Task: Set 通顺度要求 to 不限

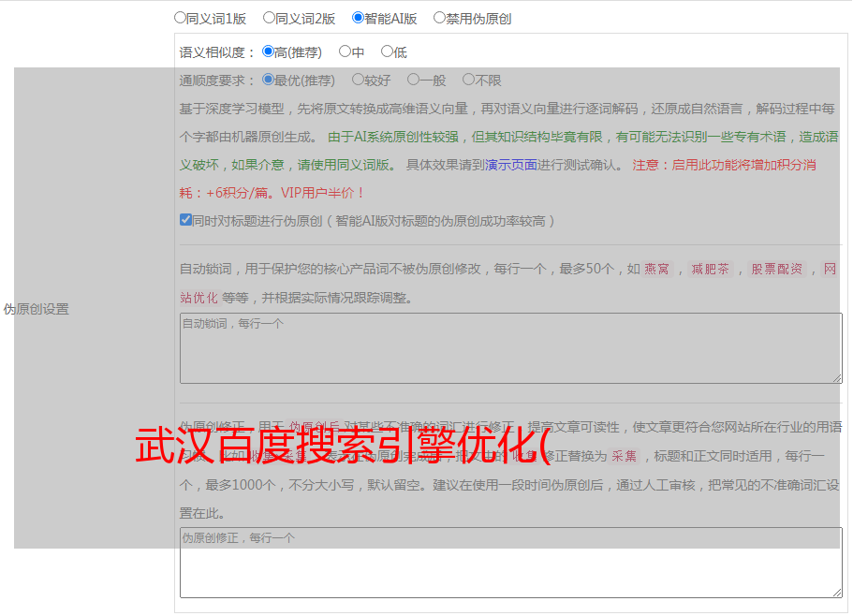Action: 468,80
